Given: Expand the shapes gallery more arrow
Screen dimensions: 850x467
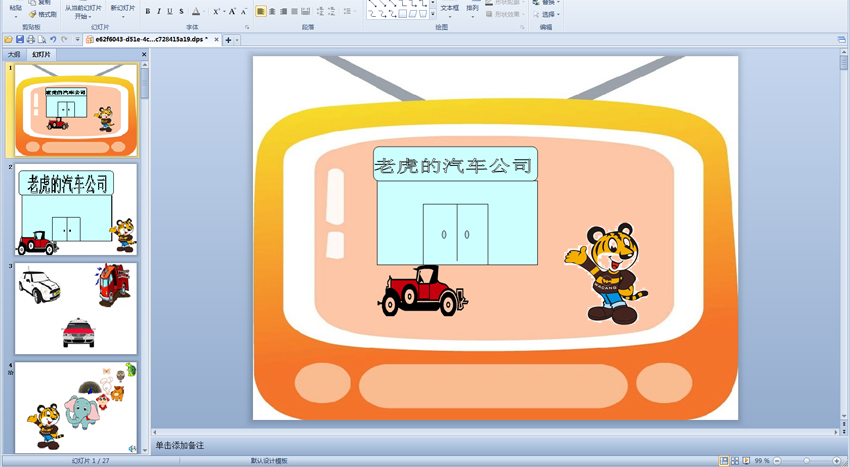Looking at the screenshot, I should point(433,14).
